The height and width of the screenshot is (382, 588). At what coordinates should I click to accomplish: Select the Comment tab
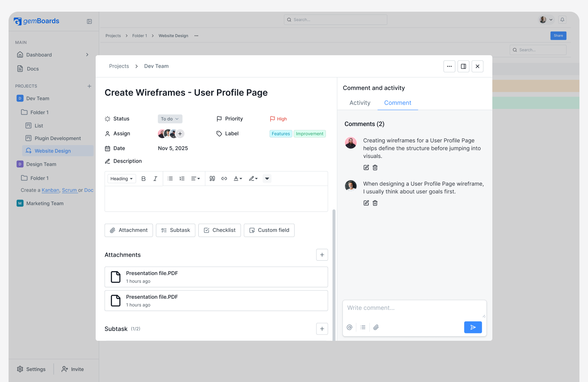(x=397, y=103)
